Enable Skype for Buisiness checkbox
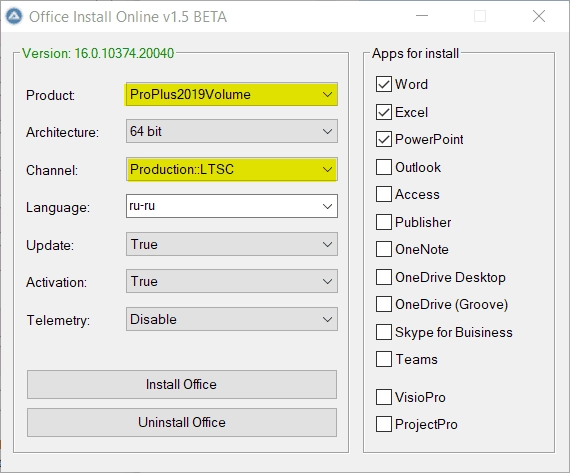This screenshot has height=473, width=570. pyautogui.click(x=384, y=332)
